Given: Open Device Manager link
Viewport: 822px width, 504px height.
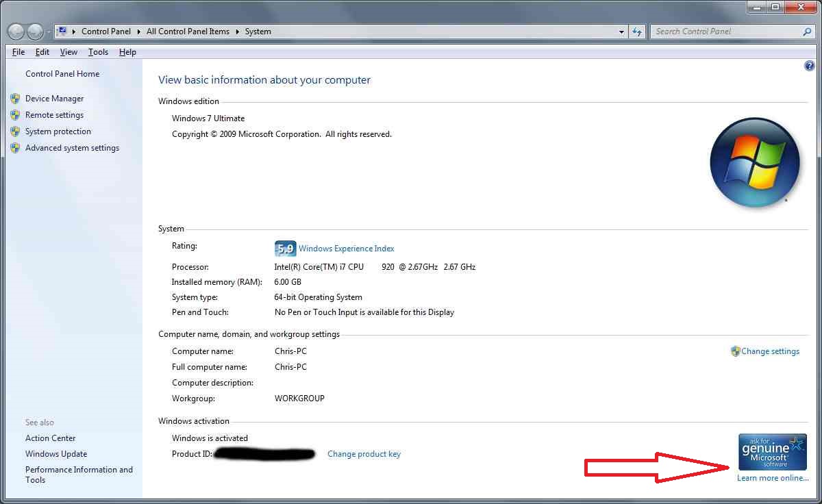Looking at the screenshot, I should [54, 99].
